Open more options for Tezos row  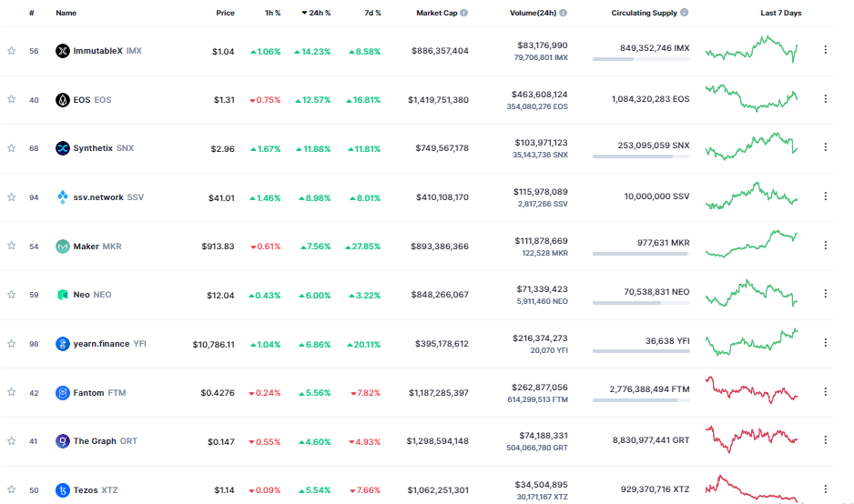tap(825, 489)
